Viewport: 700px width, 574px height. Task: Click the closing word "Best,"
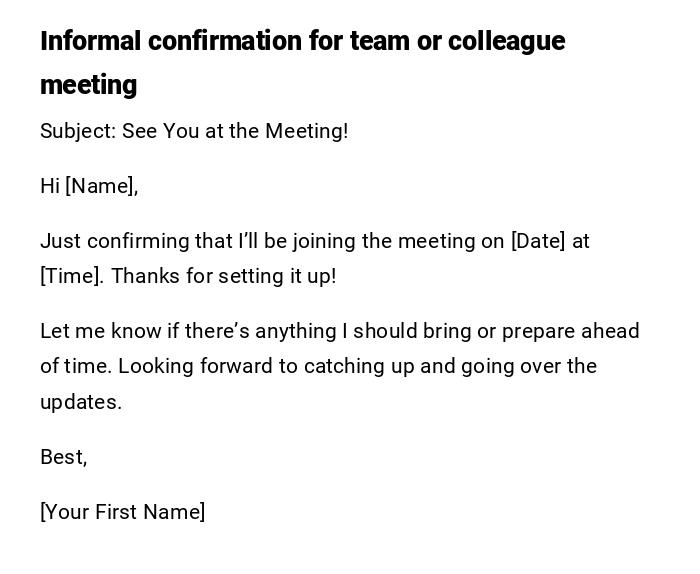[x=64, y=457]
